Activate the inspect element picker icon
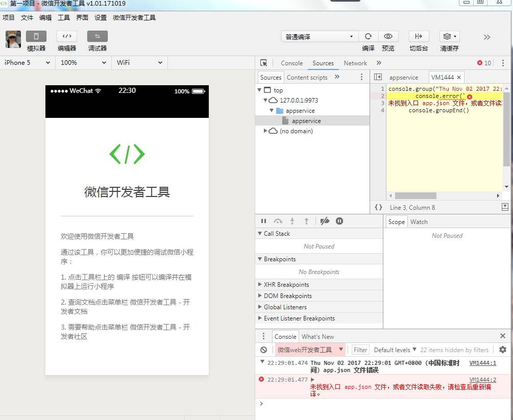Screen dimensions: 513x420 (x=263, y=63)
